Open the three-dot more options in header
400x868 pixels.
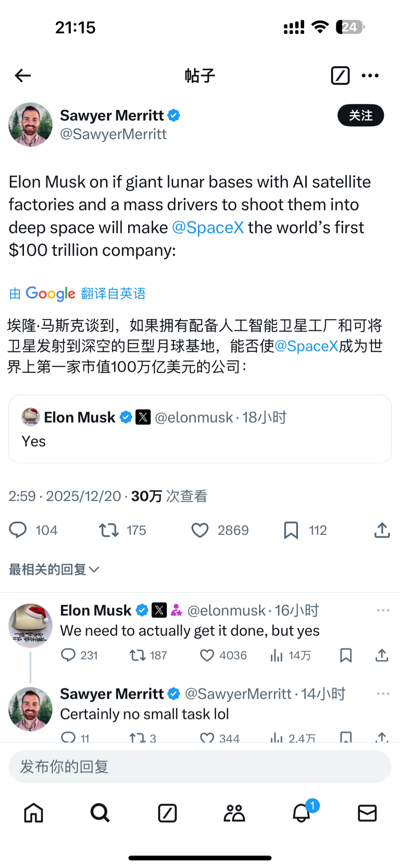coord(370,76)
